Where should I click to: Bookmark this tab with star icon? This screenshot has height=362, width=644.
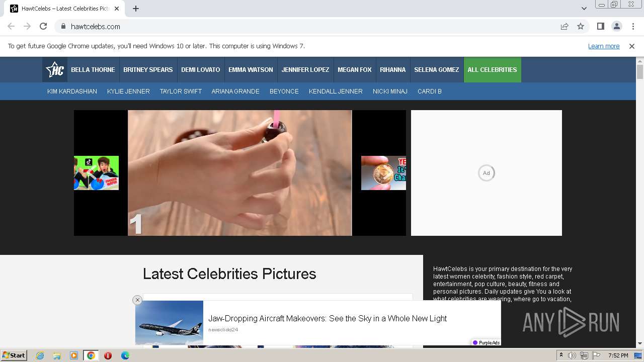581,27
